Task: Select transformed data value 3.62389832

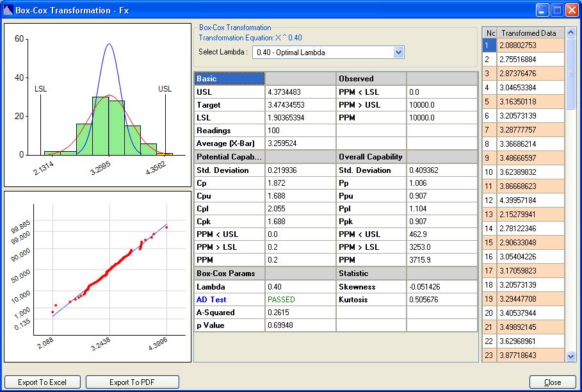Action: click(530, 172)
